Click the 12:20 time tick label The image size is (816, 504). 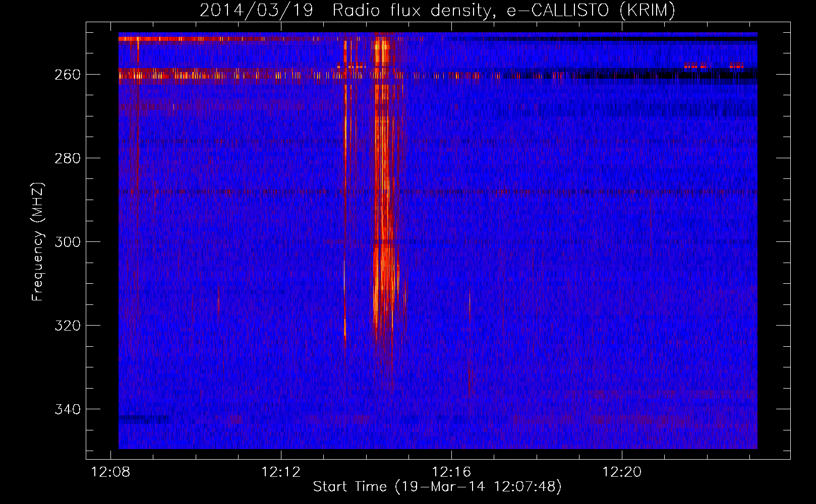click(x=622, y=472)
